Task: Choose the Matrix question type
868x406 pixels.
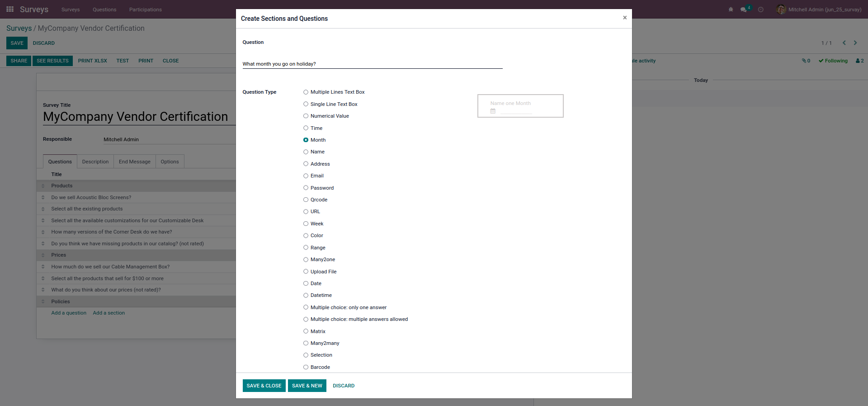Action: pos(306,331)
